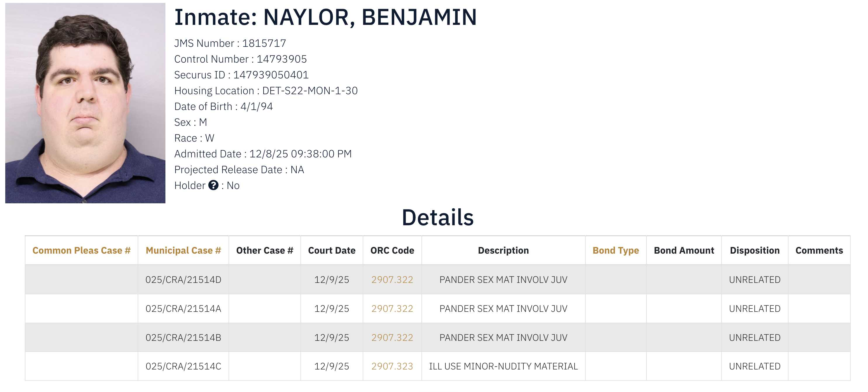Sort by Common Pleas Case # column
The height and width of the screenshot is (392, 868).
81,250
